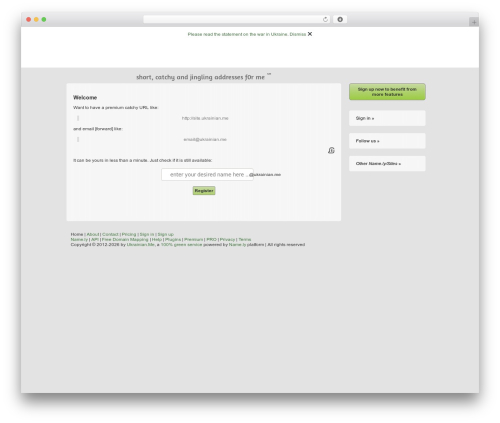
Task: Click the '@ukrainian.me' suffix label
Action: (x=265, y=174)
